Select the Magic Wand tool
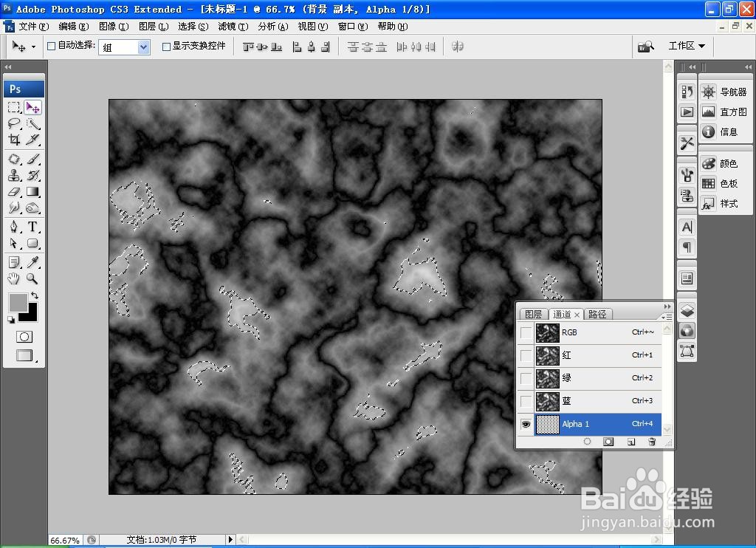 pyautogui.click(x=32, y=123)
